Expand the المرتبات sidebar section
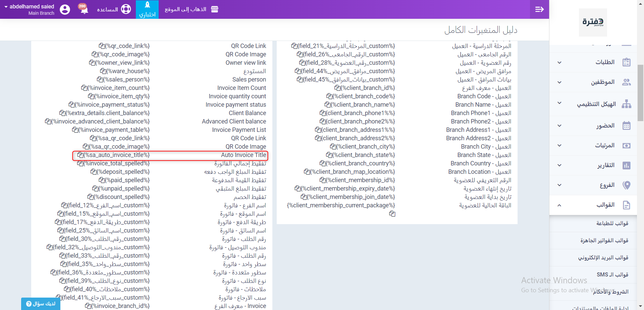This screenshot has width=644, height=310. [x=559, y=145]
